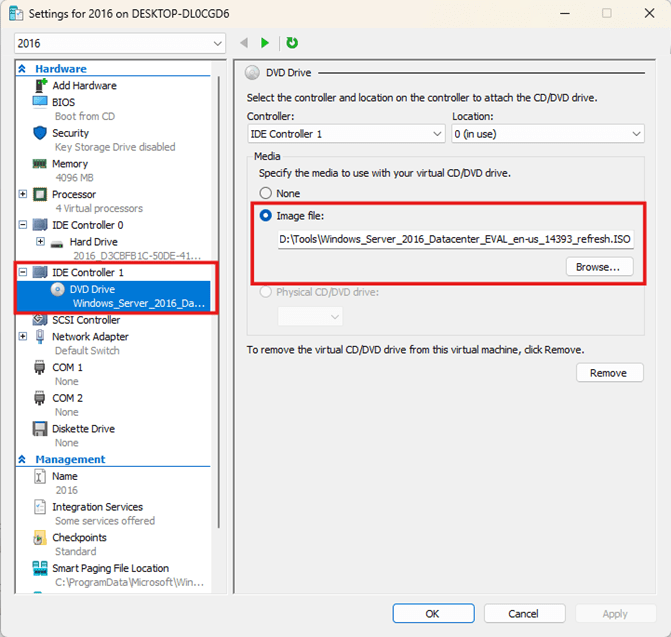Image resolution: width=671 pixels, height=637 pixels.
Task: Click the green refresh toolbar icon
Action: pos(292,43)
